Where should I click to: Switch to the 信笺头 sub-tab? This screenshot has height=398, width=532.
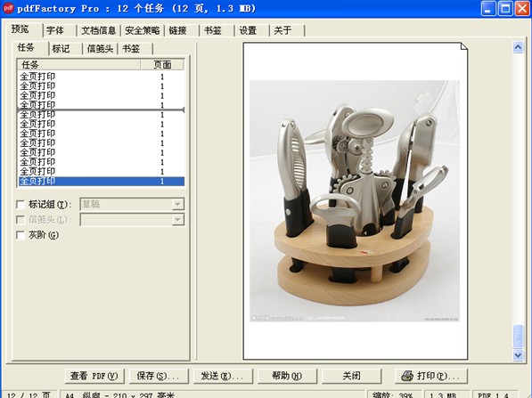tap(100, 49)
